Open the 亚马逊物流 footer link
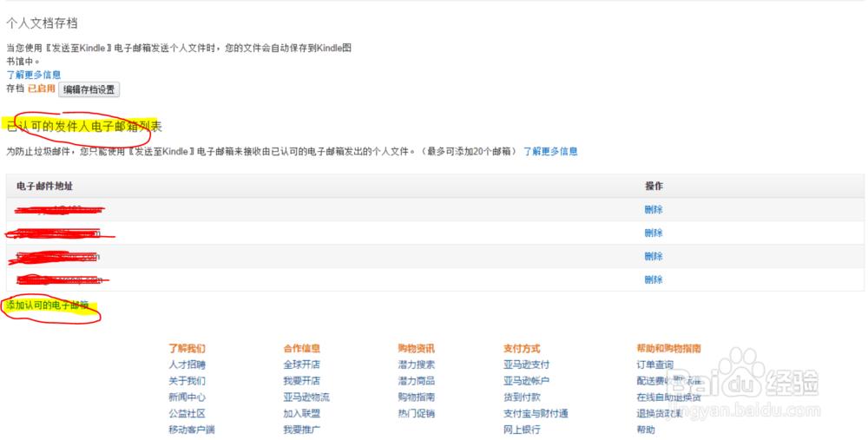 (x=306, y=397)
